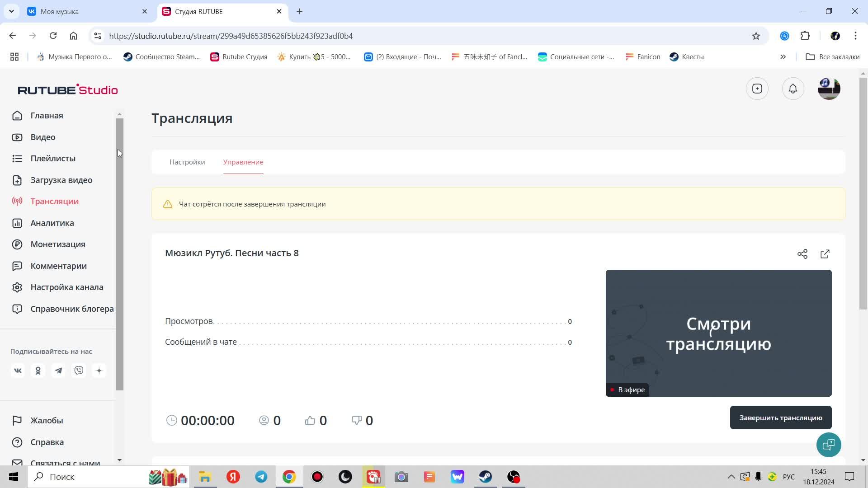Open the VK social link icon
This screenshot has height=488, width=868.
(x=18, y=371)
